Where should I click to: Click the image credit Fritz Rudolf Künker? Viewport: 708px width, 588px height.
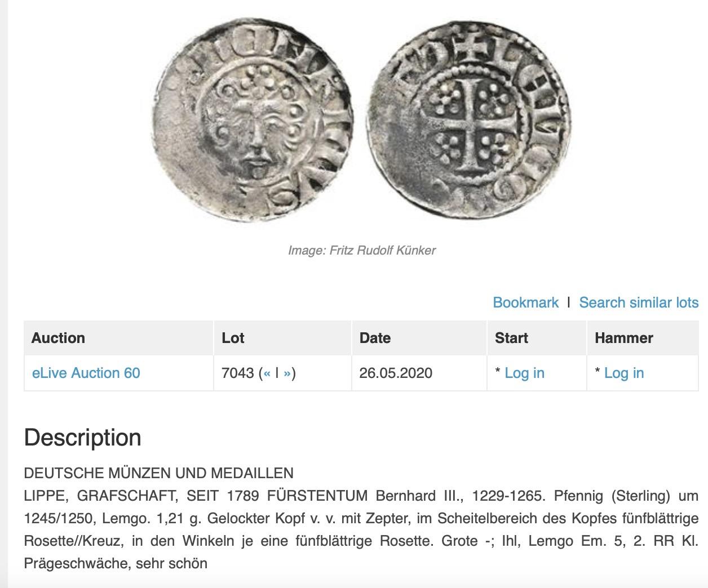tap(362, 250)
